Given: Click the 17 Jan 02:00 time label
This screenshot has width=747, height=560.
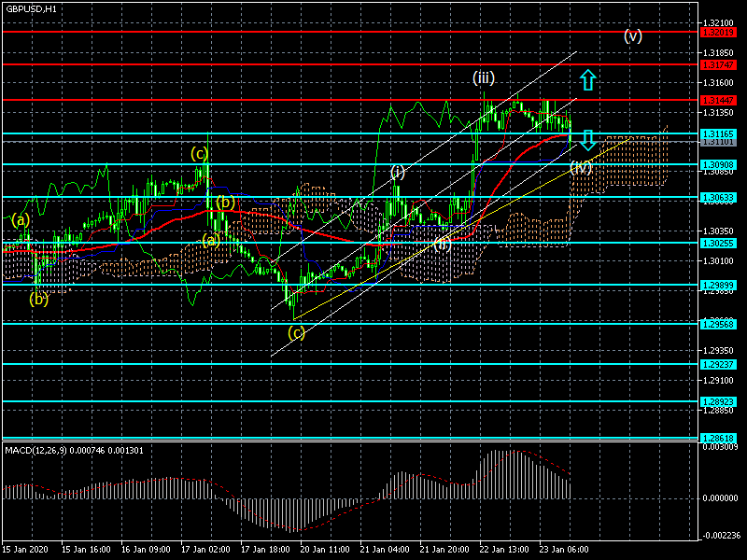Looking at the screenshot, I should pyautogui.click(x=205, y=549).
